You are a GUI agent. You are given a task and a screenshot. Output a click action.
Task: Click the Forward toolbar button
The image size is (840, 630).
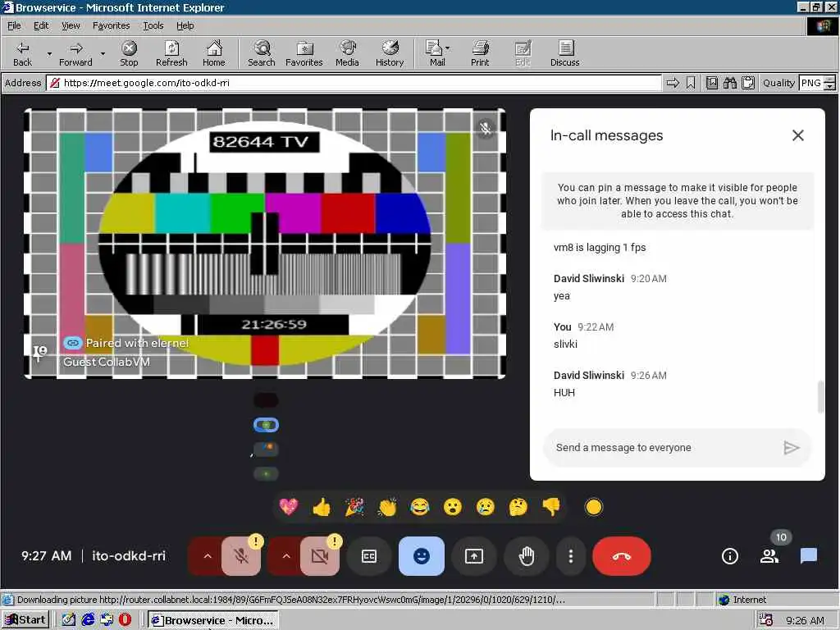pos(75,53)
